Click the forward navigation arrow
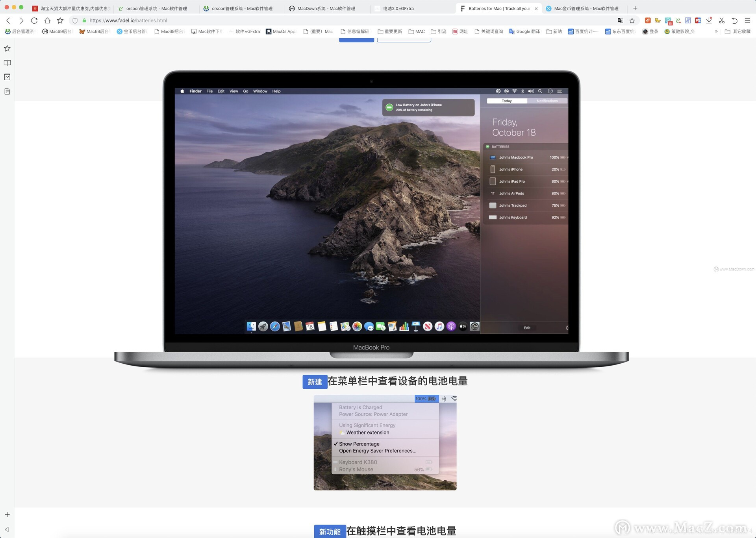 pos(22,20)
